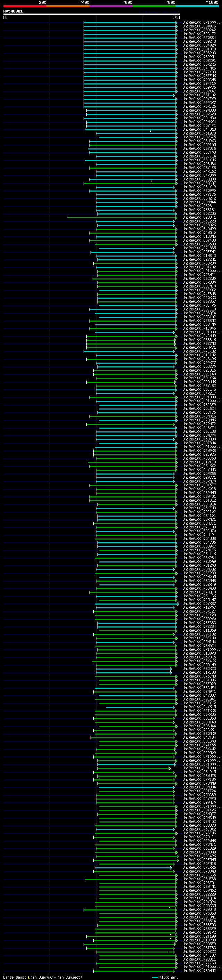Open hit UniRef100_Q39243

199,41
